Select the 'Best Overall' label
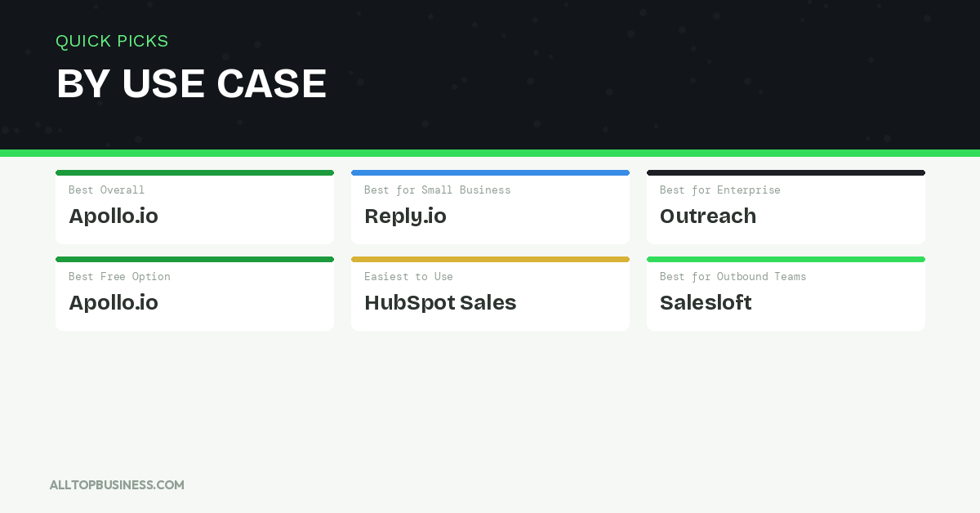The width and height of the screenshot is (980, 513). pyautogui.click(x=106, y=190)
